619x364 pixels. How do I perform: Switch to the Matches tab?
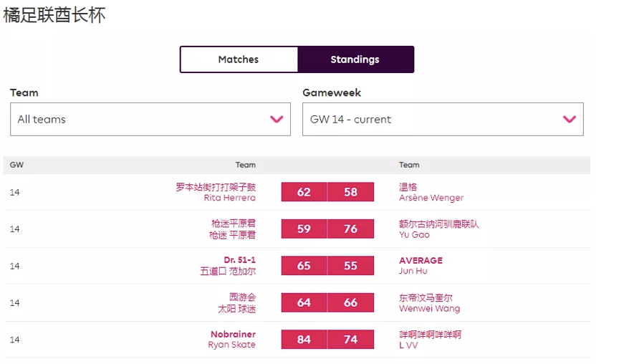239,59
